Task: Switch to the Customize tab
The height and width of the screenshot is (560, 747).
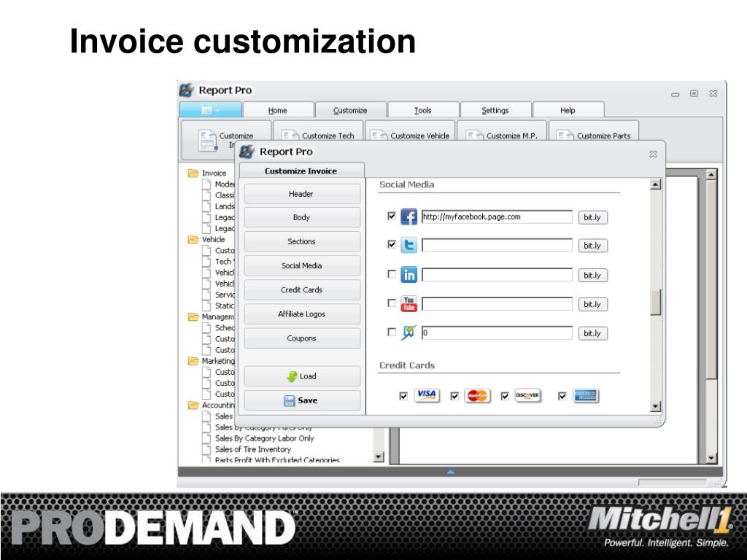Action: (350, 110)
